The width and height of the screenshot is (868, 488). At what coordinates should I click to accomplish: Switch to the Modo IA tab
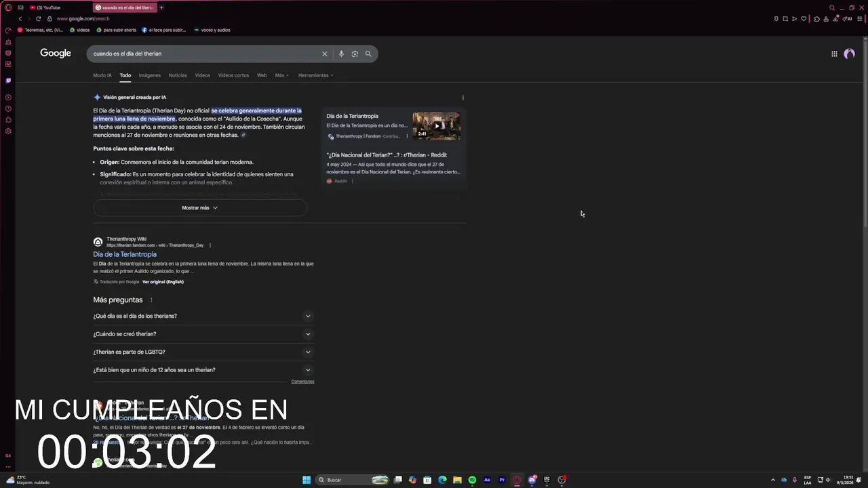click(102, 75)
